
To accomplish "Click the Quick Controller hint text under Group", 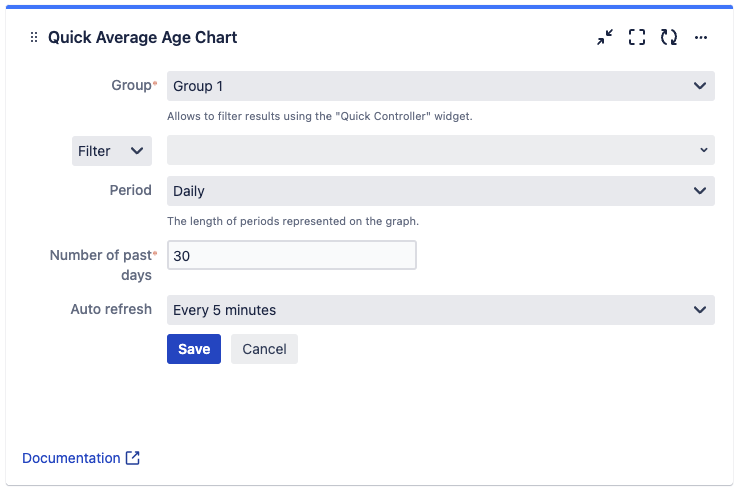I will pyautogui.click(x=319, y=116).
